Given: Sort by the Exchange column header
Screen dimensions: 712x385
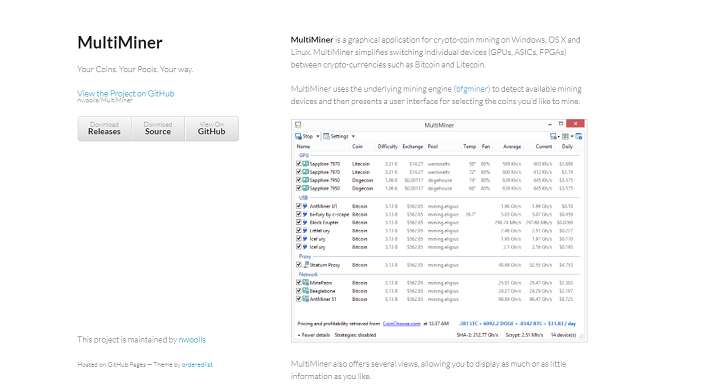Looking at the screenshot, I should click(412, 146).
